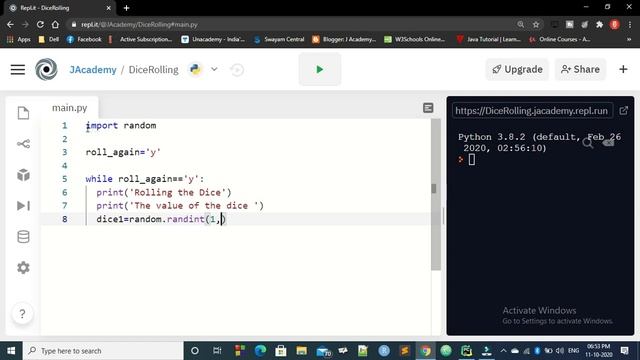Open Task View on taskbar
The width and height of the screenshot is (640, 360).
click(217, 351)
